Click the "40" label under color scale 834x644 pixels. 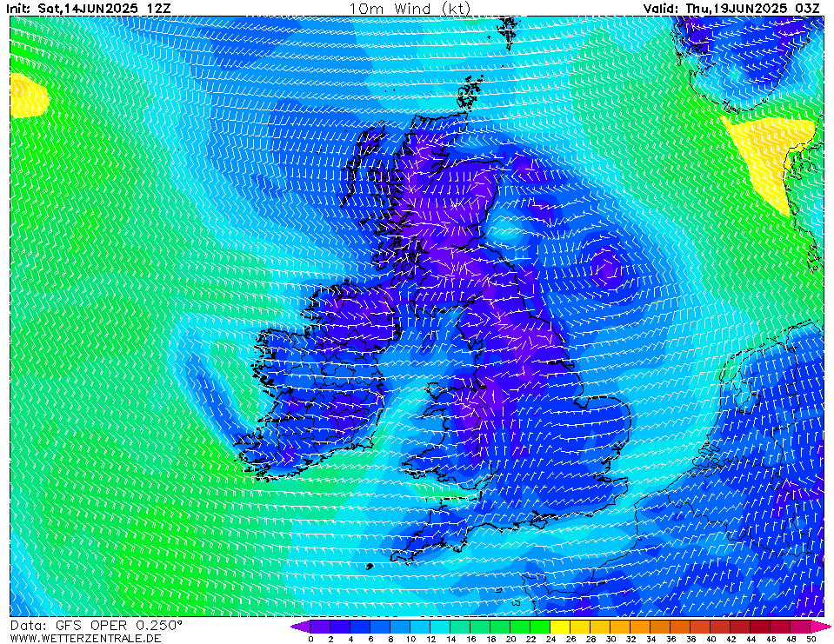tap(711, 639)
